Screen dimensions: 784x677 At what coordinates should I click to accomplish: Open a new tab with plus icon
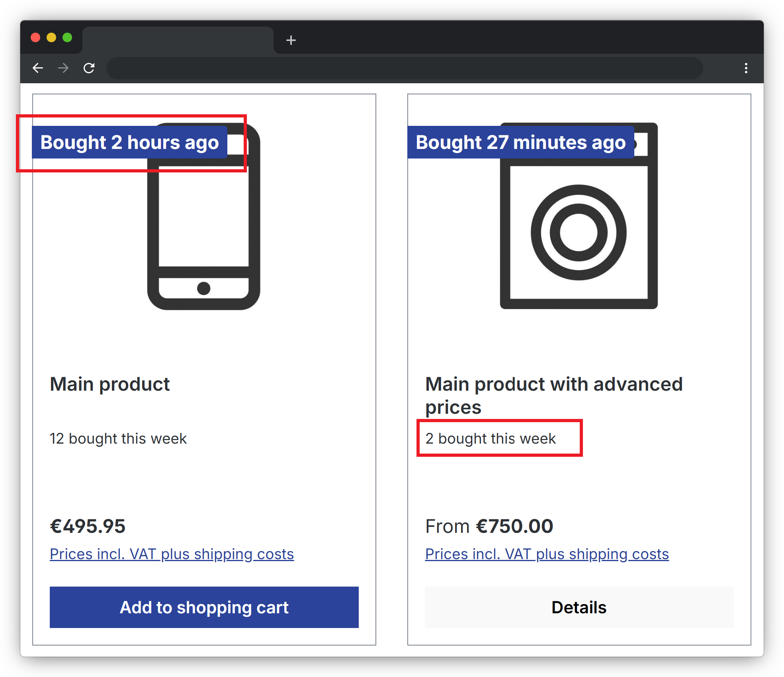click(291, 40)
